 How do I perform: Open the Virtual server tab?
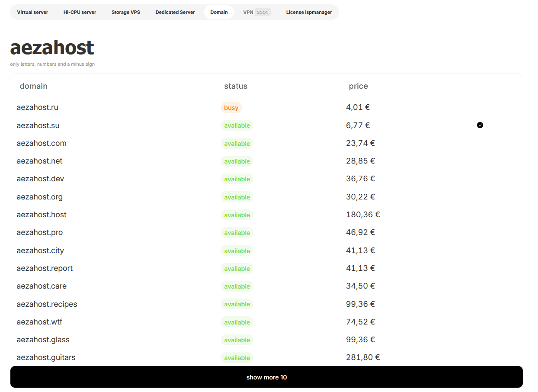tap(32, 12)
